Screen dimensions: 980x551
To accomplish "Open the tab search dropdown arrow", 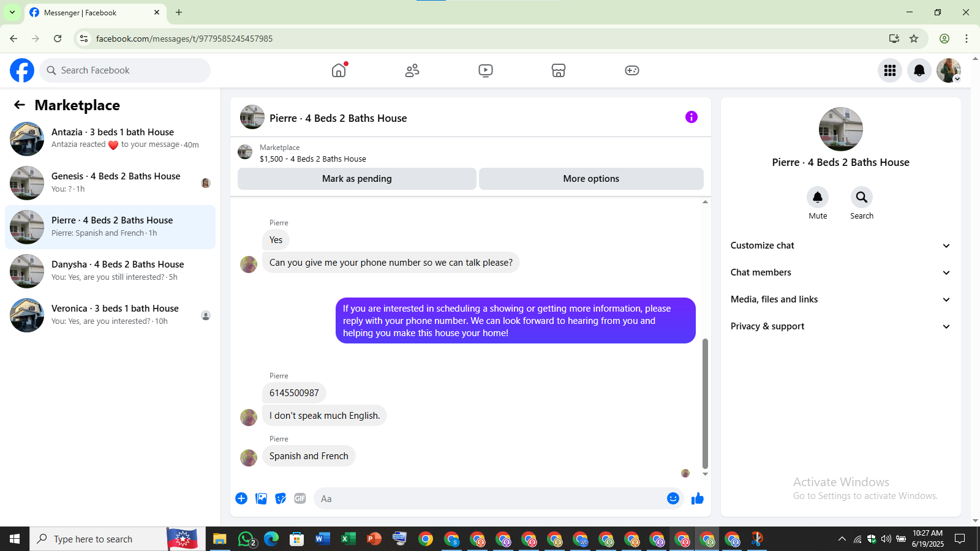I will point(12,12).
